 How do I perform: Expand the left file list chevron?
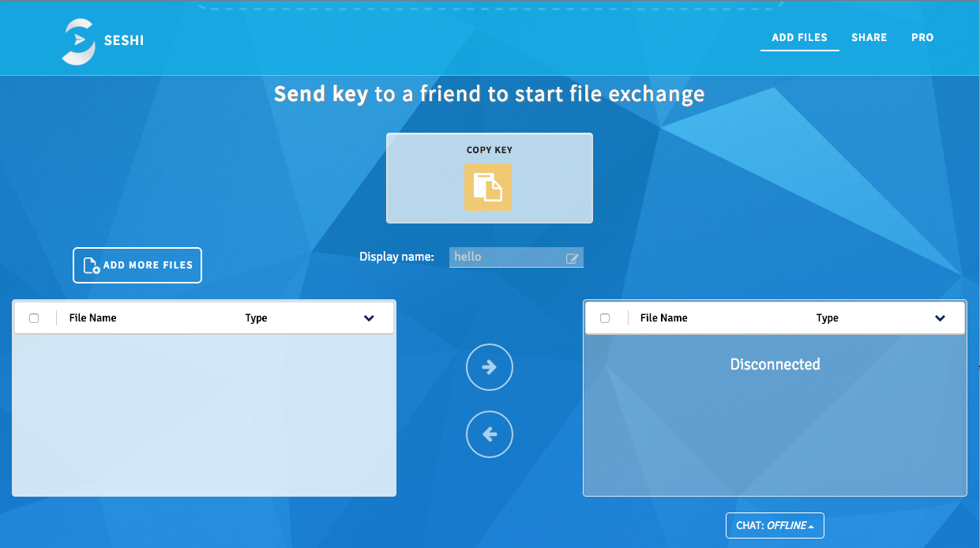tap(369, 318)
